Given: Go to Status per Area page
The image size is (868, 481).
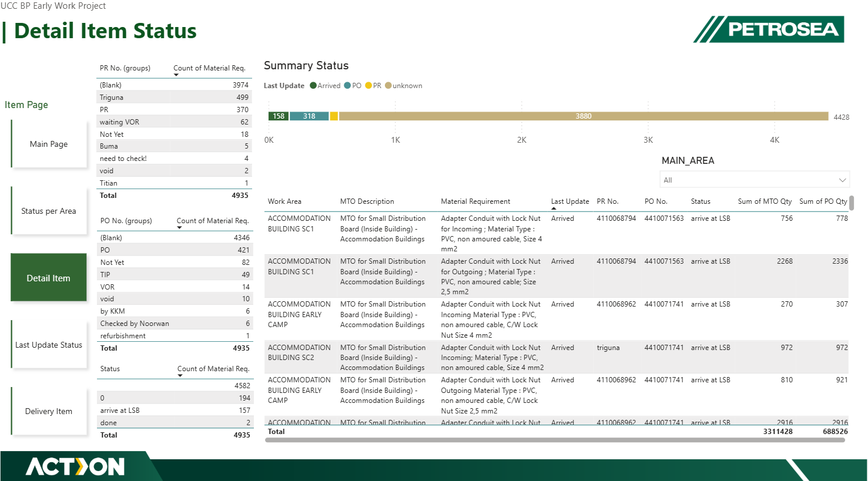Looking at the screenshot, I should [49, 211].
